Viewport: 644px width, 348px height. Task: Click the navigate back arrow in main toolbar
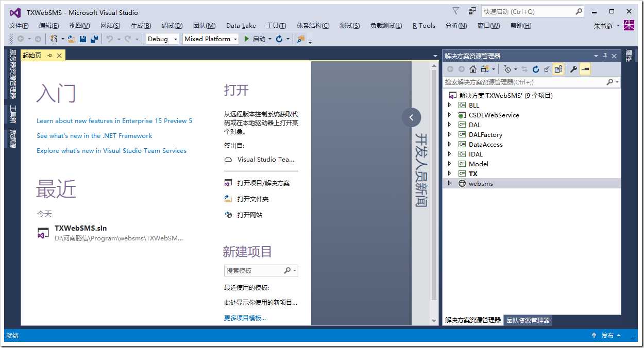(x=21, y=39)
